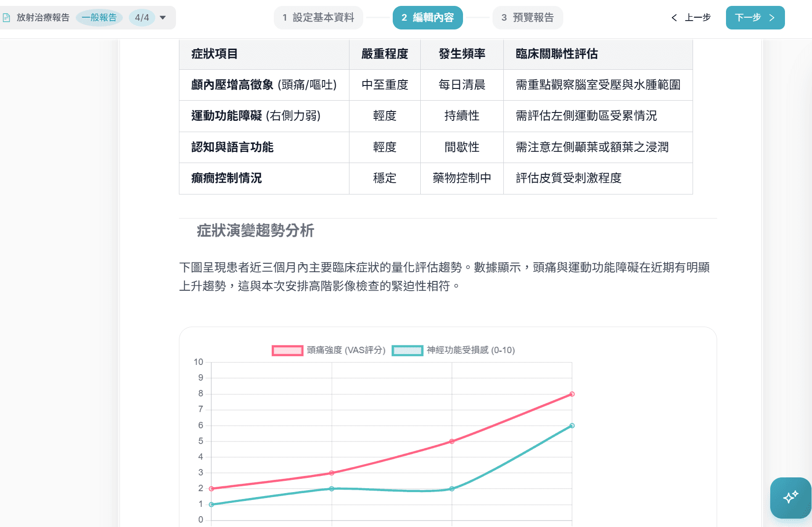This screenshot has width=812, height=527.
Task: Click the 症狀演變趨勢分析 heading
Action: click(x=256, y=231)
